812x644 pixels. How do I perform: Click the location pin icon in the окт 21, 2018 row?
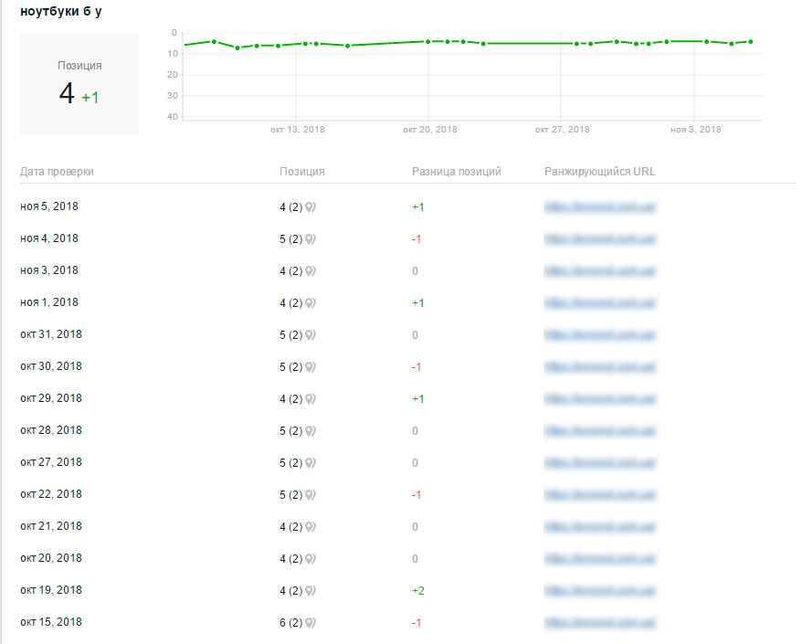click(x=311, y=527)
